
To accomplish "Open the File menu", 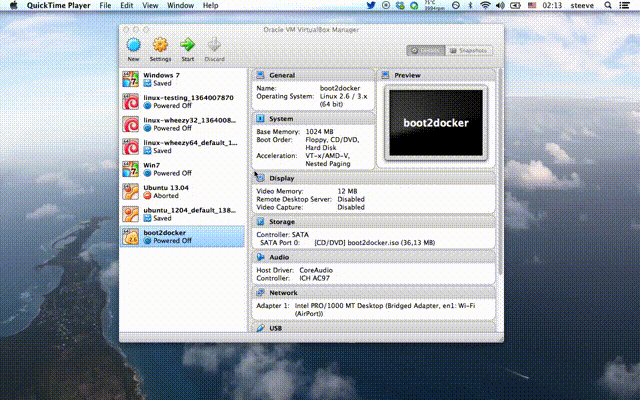I will point(105,5).
